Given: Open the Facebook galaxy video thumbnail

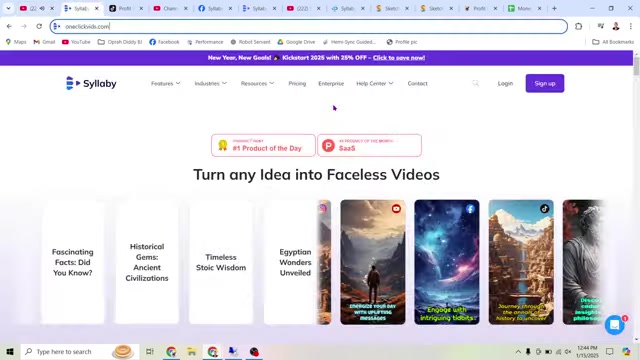Looking at the screenshot, I should tap(447, 262).
